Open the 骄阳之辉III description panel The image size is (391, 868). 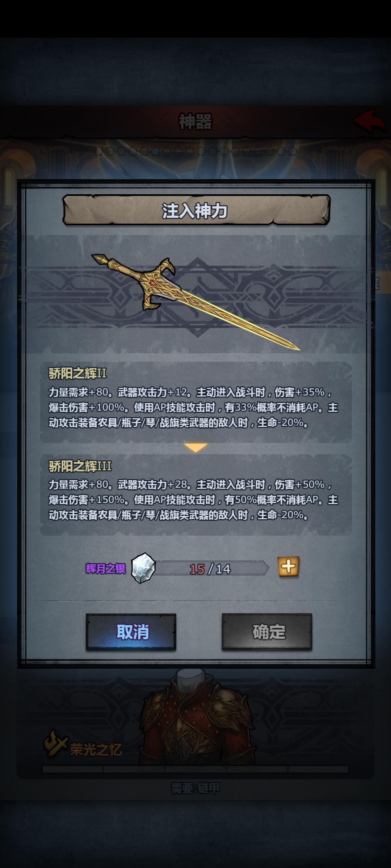pos(196,495)
